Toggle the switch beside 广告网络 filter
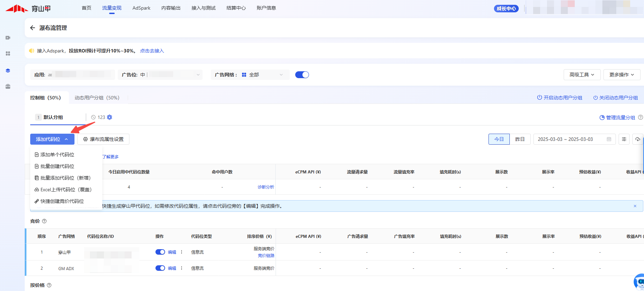The image size is (644, 291). point(302,75)
